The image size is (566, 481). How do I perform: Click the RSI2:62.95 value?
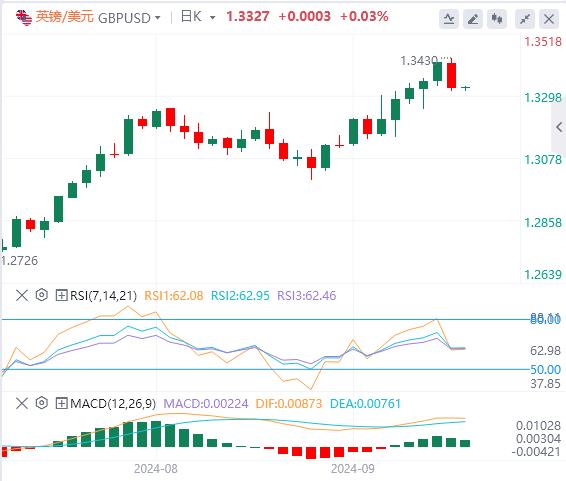click(x=240, y=296)
